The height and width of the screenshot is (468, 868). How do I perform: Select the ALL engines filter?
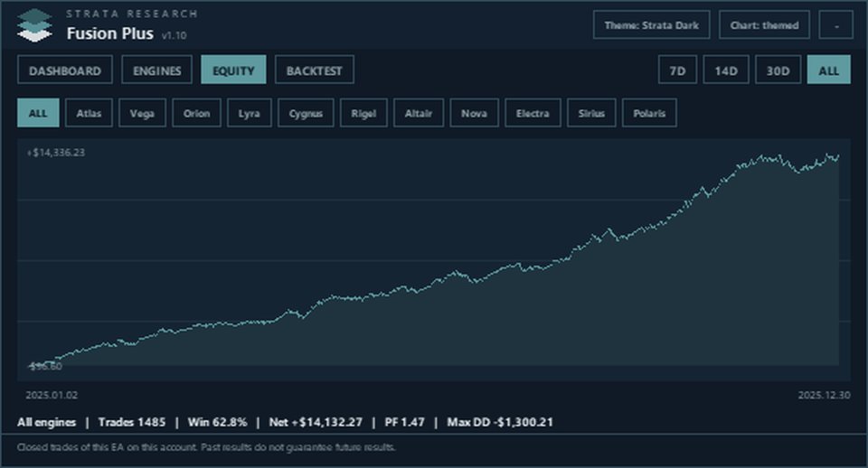(38, 113)
